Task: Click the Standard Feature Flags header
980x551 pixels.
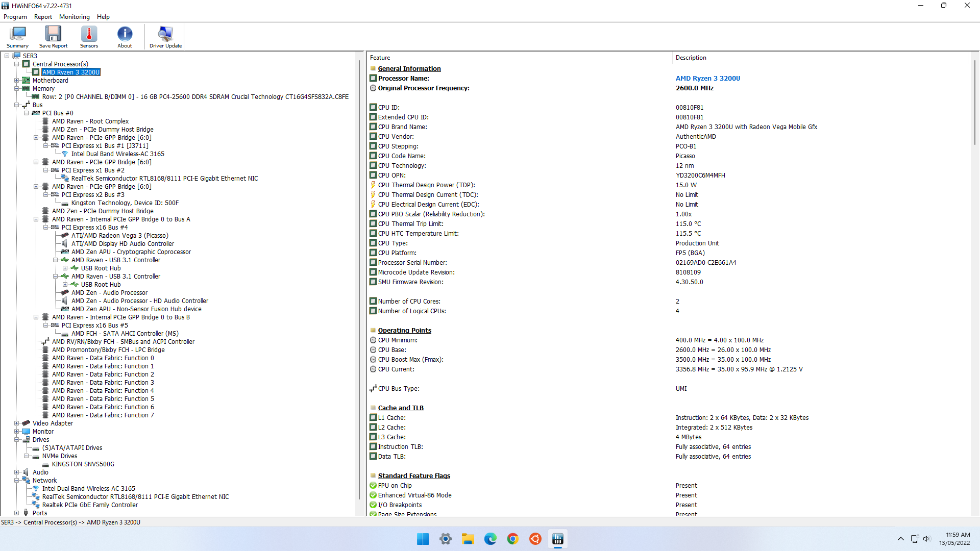Action: (x=414, y=476)
